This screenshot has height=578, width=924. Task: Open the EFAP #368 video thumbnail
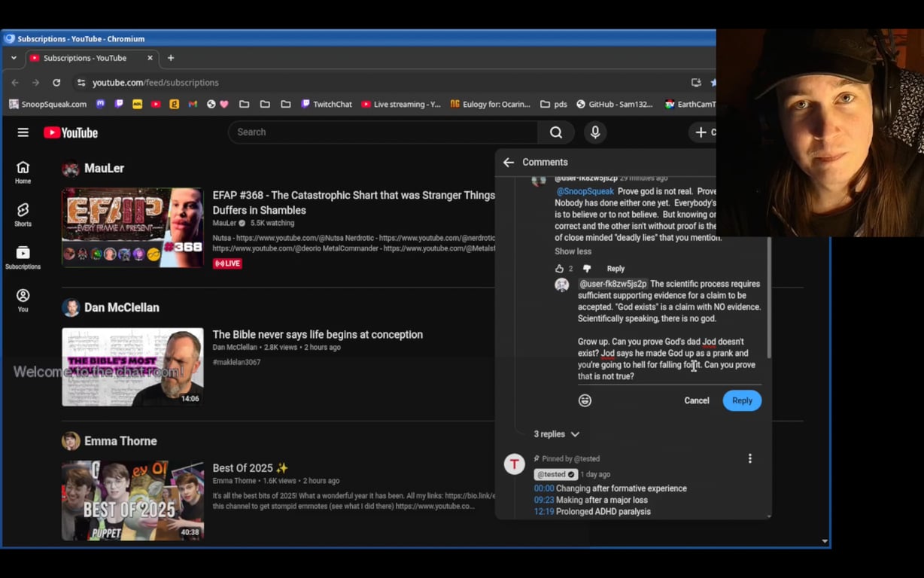point(132,227)
